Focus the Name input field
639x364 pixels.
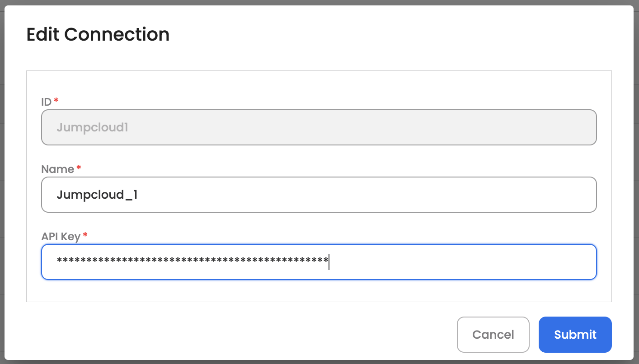(319, 195)
